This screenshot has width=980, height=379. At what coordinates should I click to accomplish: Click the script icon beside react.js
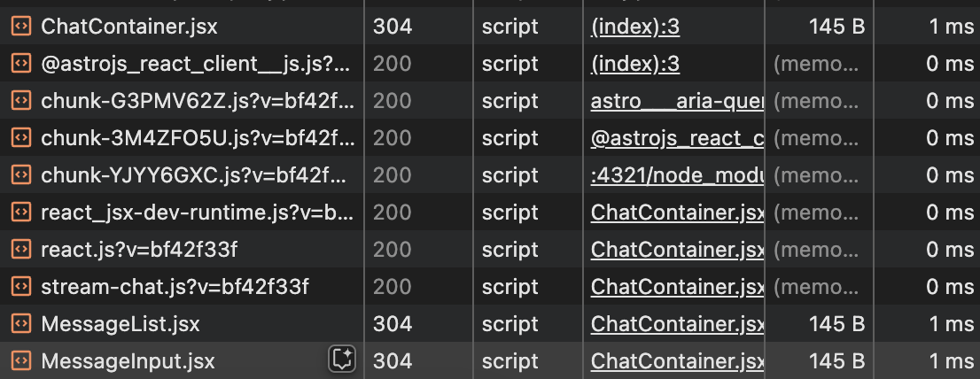pyautogui.click(x=20, y=250)
